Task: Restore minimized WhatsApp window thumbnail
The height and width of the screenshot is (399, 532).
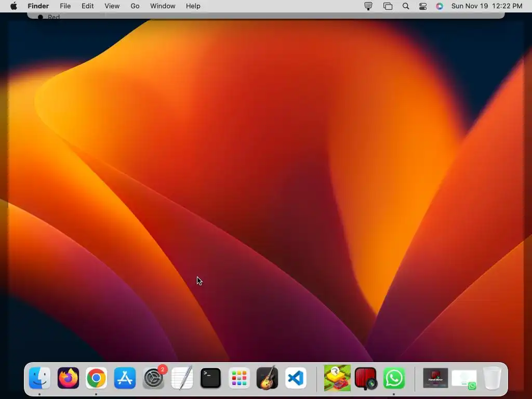Action: [x=464, y=379]
